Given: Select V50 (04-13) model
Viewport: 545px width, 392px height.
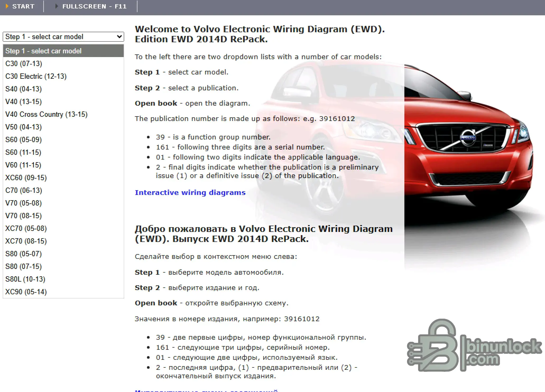Looking at the screenshot, I should pos(63,127).
